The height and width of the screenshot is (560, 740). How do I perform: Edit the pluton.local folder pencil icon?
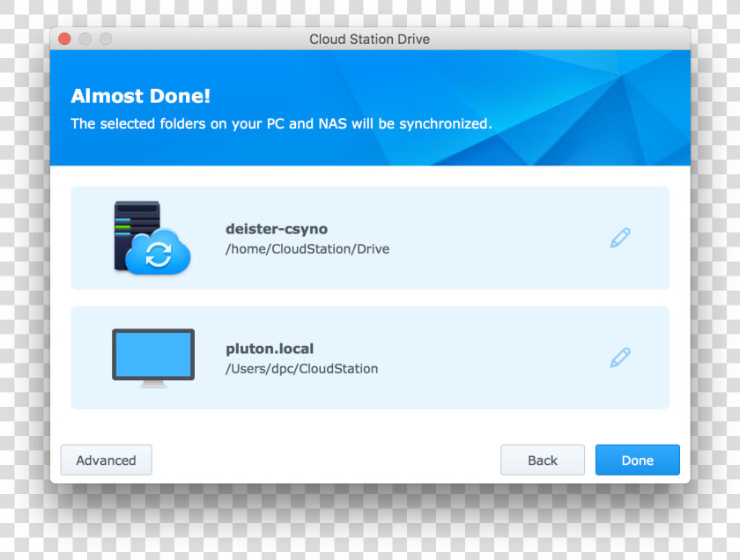[620, 357]
